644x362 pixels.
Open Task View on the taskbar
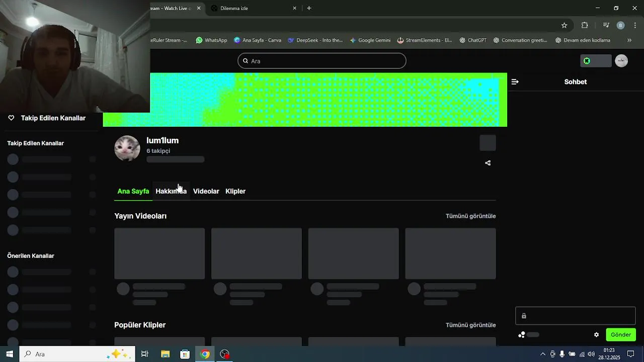pyautogui.click(x=144, y=354)
